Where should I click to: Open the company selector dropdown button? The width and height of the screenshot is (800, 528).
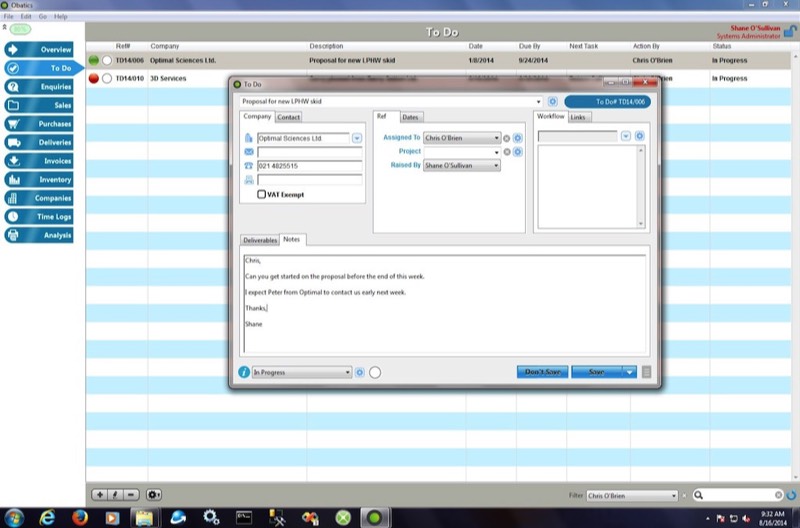(357, 138)
